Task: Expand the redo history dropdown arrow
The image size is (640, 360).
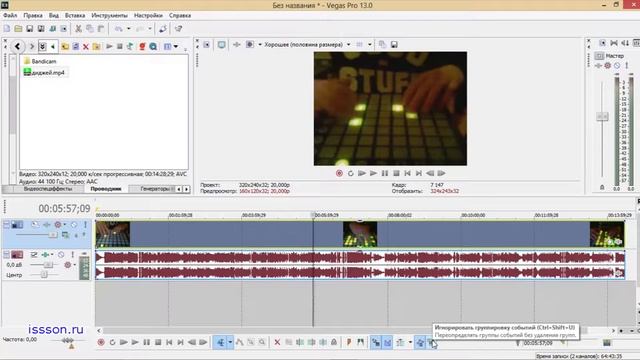Action: tap(150, 29)
